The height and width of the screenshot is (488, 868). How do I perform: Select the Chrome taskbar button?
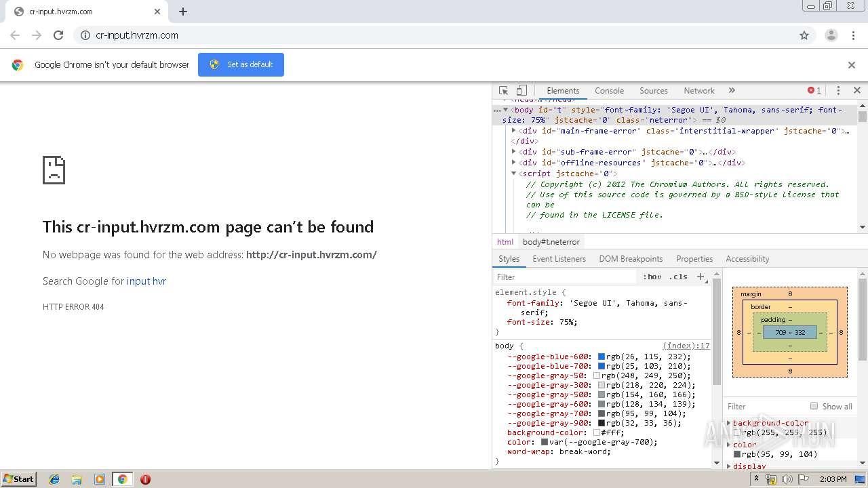click(x=123, y=479)
